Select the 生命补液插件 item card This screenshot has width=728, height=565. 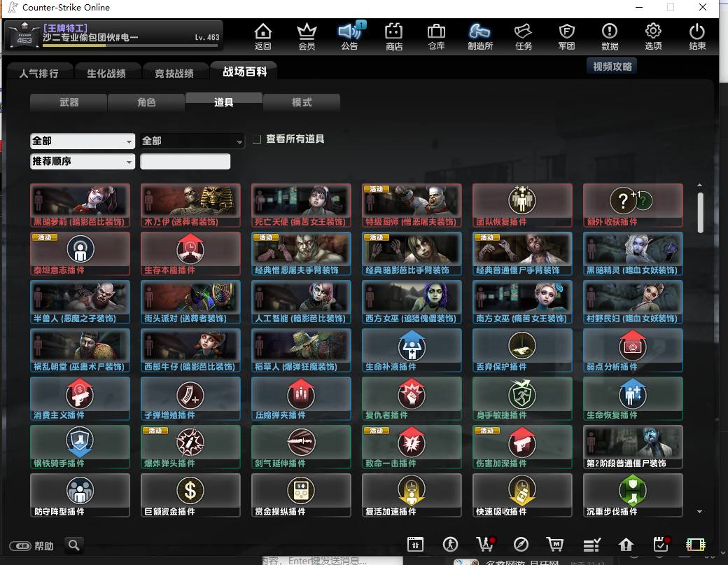tap(412, 350)
